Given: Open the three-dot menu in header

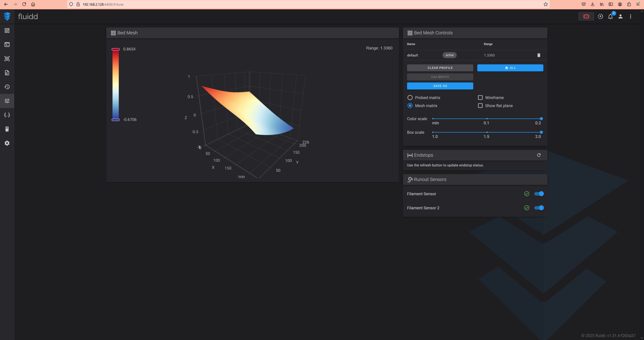Looking at the screenshot, I should [x=630, y=17].
